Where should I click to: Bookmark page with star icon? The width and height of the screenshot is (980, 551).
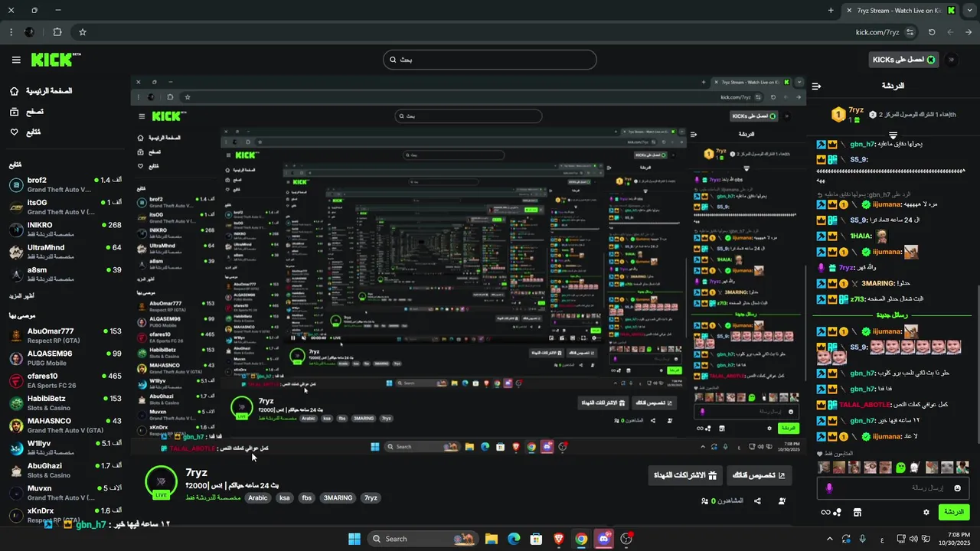(x=82, y=32)
